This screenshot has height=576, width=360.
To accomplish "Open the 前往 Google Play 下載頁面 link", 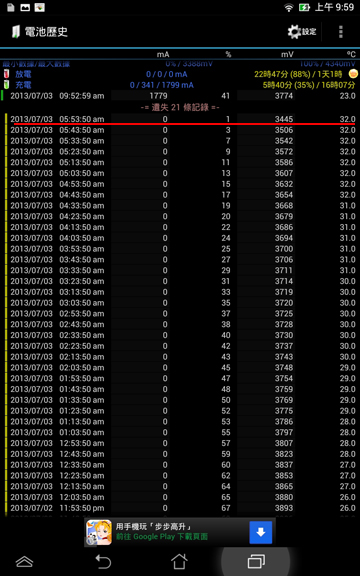I will point(162,537).
